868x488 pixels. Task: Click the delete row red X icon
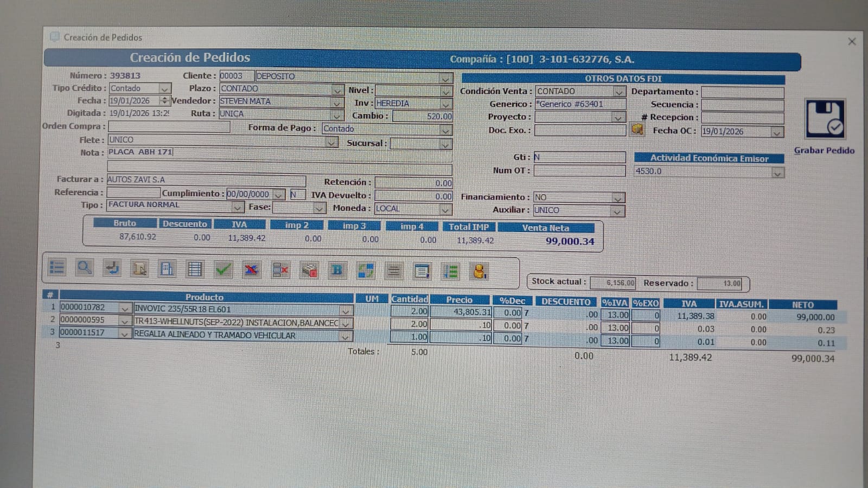pyautogui.click(x=280, y=269)
